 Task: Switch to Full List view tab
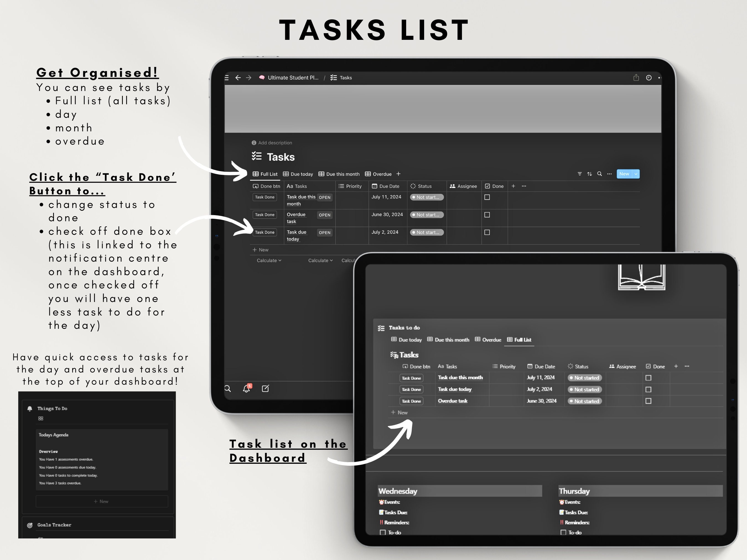tap(265, 174)
